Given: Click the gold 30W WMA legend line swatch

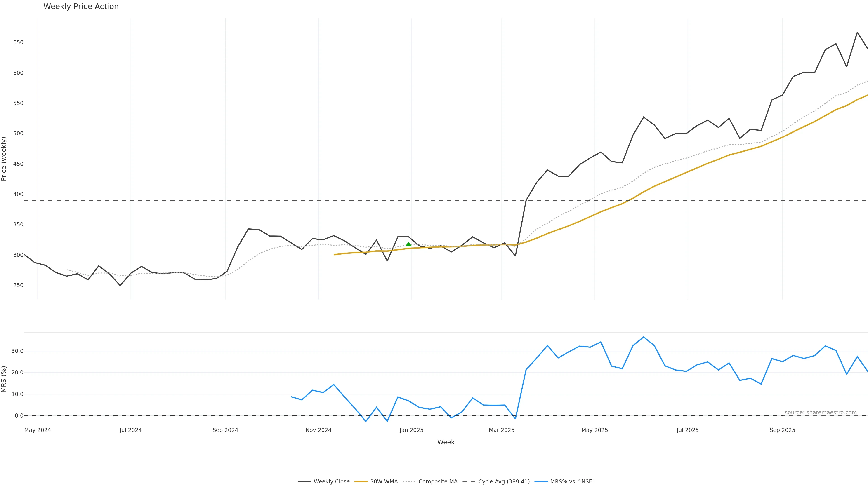Looking at the screenshot, I should point(361,482).
